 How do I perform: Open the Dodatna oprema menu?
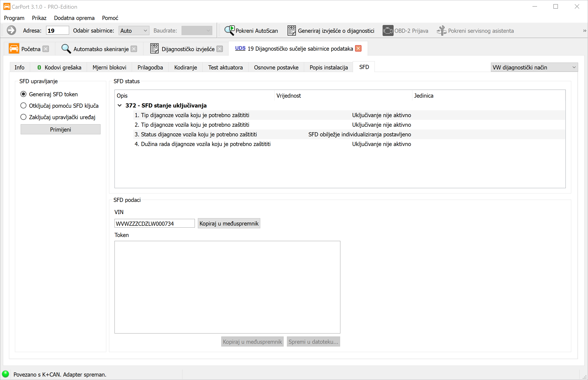74,18
